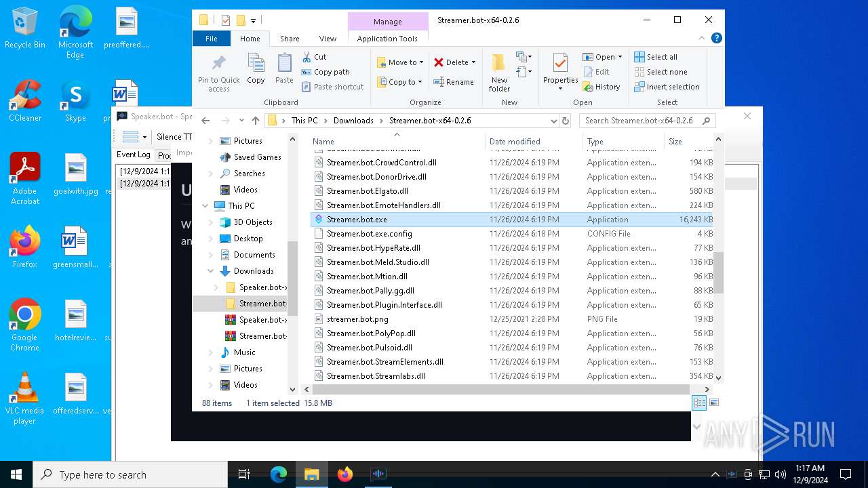Open CCleaner desktop shortcut
868x488 pixels.
pyautogui.click(x=25, y=102)
